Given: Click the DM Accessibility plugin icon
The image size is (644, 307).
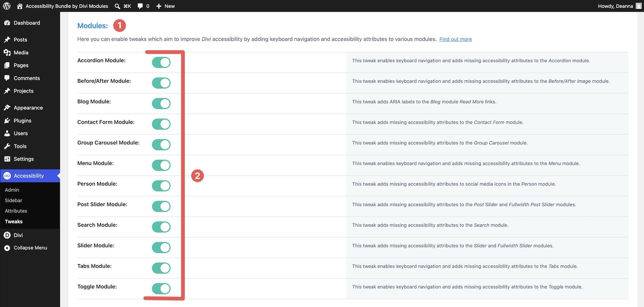Looking at the screenshot, I should 7,176.
